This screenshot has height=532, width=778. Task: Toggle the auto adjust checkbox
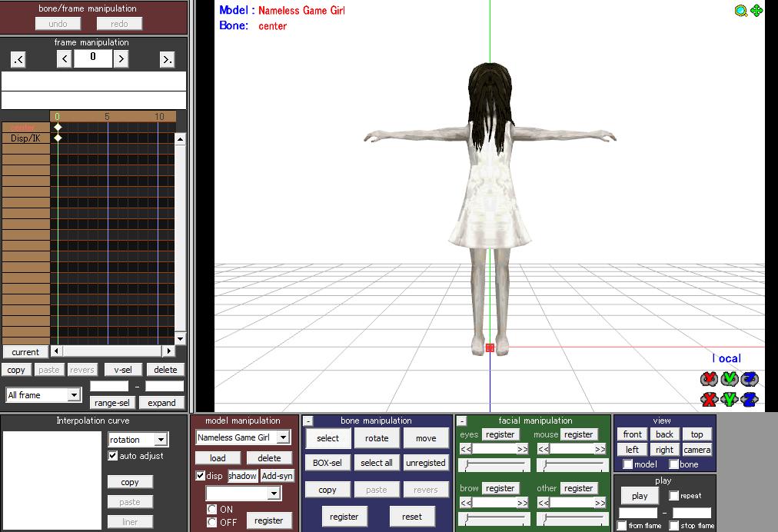click(x=113, y=455)
